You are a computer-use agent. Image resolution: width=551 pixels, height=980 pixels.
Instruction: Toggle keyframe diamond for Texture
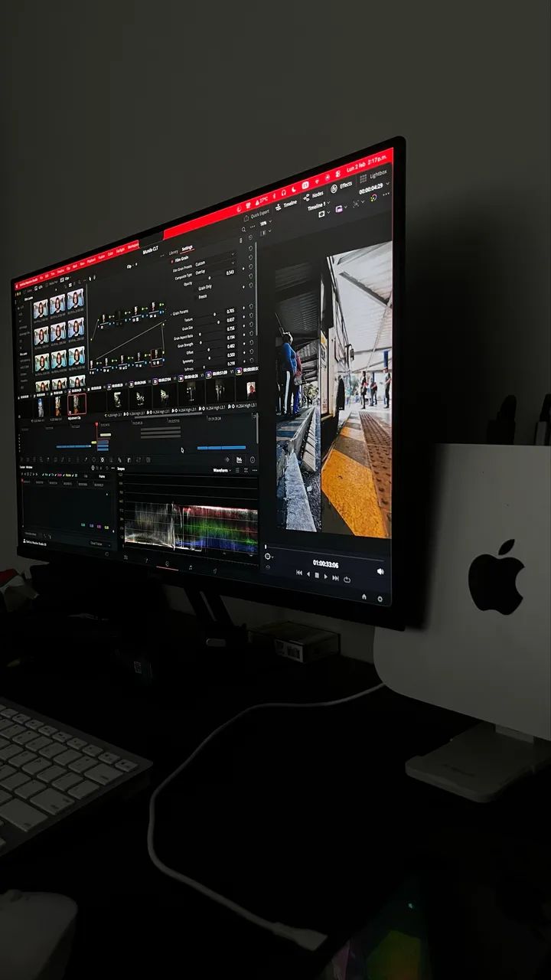pos(243,308)
